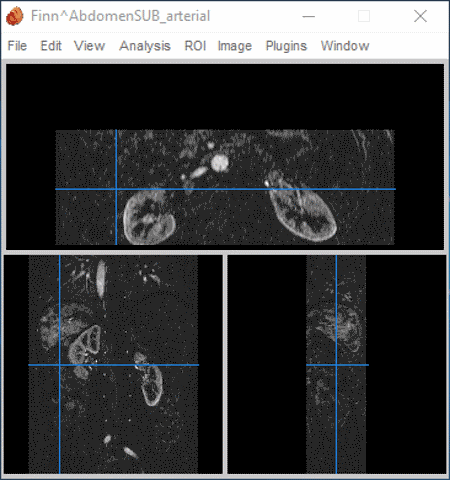Open the Window menu
The width and height of the screenshot is (450, 480).
345,46
